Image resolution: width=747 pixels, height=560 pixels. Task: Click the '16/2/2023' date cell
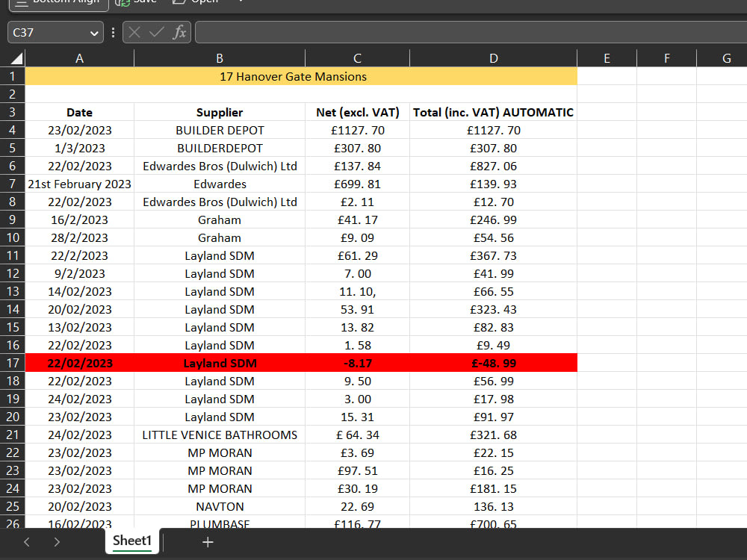pyautogui.click(x=80, y=220)
